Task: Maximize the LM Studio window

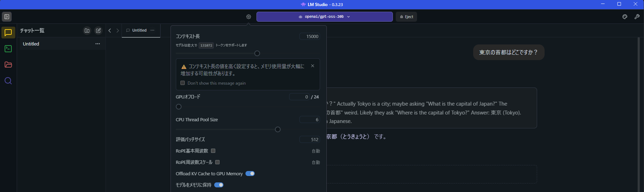Action: point(619,4)
